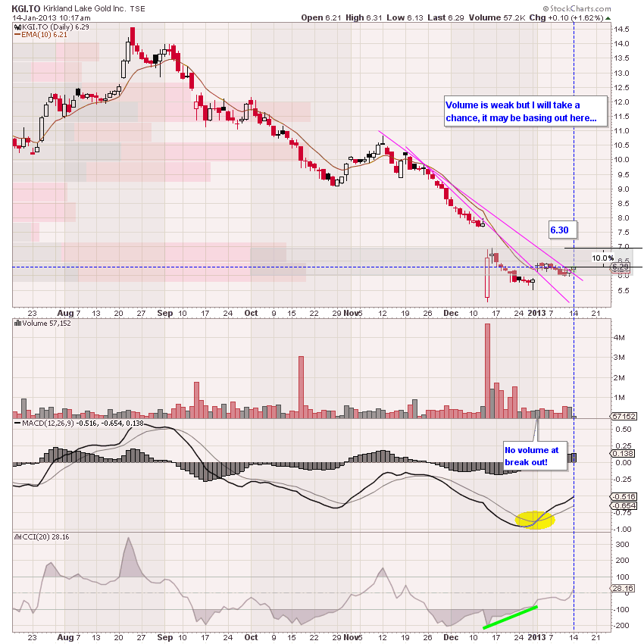Click the tallest December volume spike bar
The height and width of the screenshot is (644, 644).
487,371
